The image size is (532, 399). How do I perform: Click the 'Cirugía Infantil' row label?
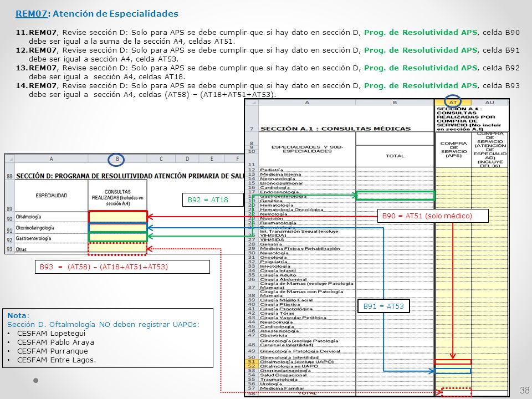(x=278, y=270)
